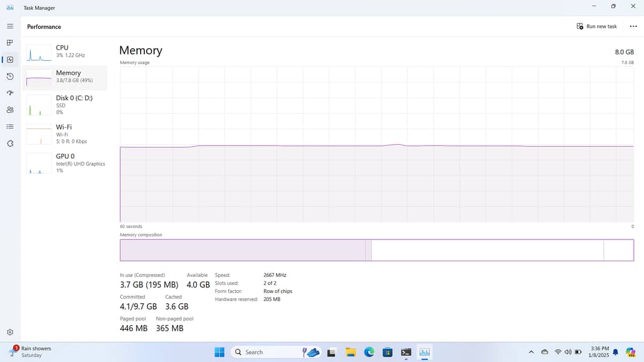Image resolution: width=644 pixels, height=362 pixels.
Task: Open the Services page icon
Action: tap(10, 144)
